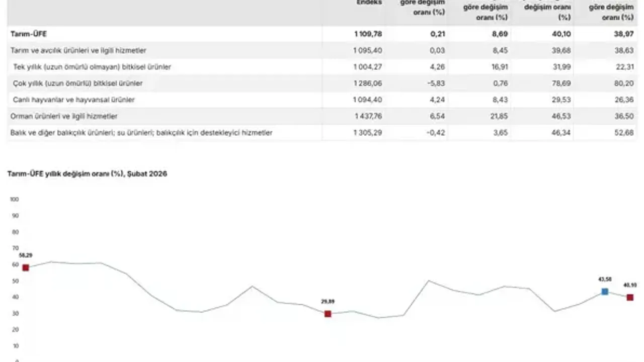Click the 'Tarım ve avcılık ürünleri' row label
This screenshot has height=362, width=644.
(x=78, y=50)
